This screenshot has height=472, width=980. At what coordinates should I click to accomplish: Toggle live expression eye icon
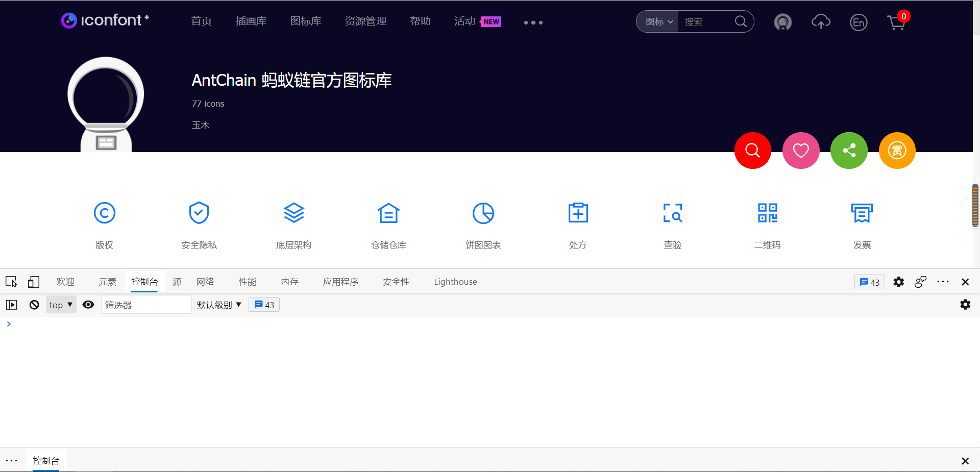[88, 305]
